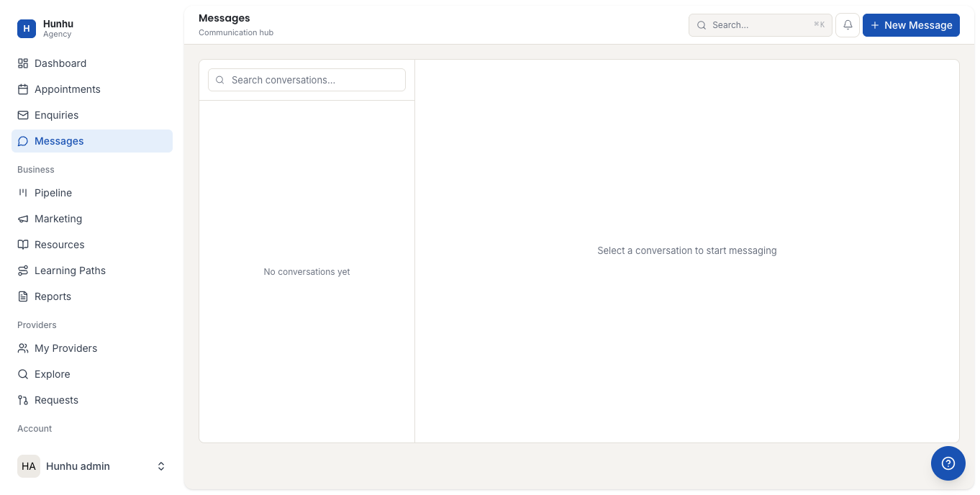980x495 pixels.
Task: Go to Dashboard page
Action: coord(92,63)
